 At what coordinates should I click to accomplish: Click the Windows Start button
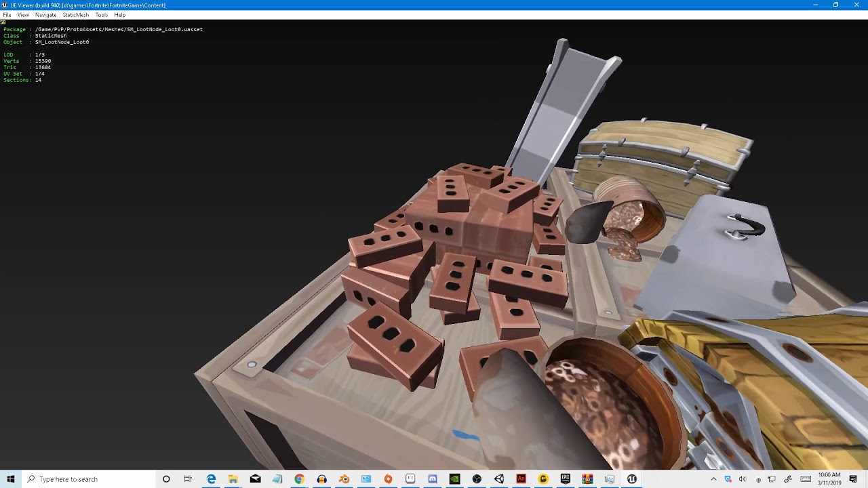(11, 479)
